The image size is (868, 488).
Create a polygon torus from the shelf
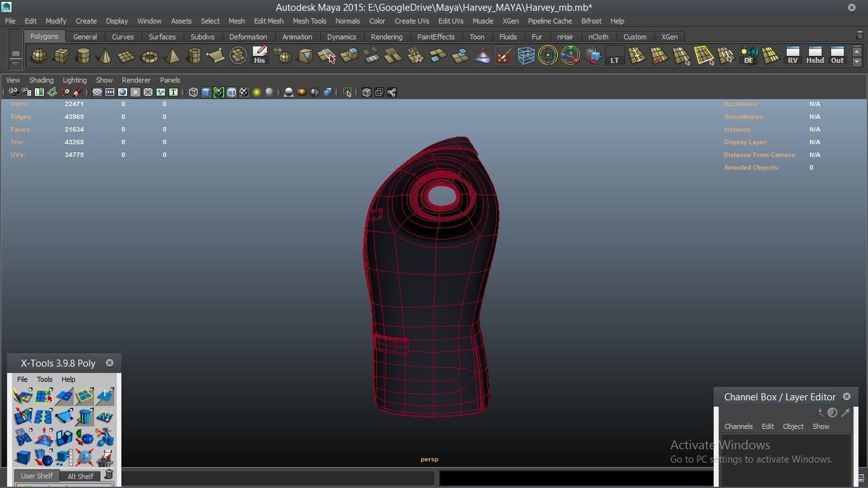pos(149,56)
